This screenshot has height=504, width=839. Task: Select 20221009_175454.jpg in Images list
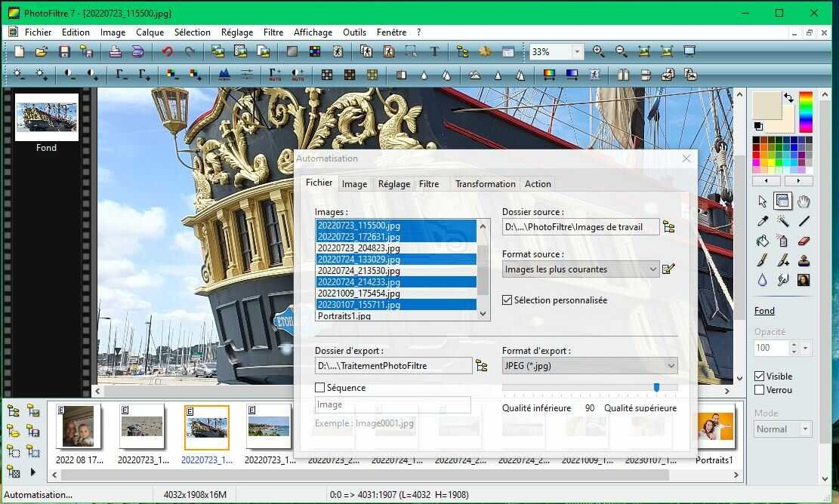[x=396, y=293]
